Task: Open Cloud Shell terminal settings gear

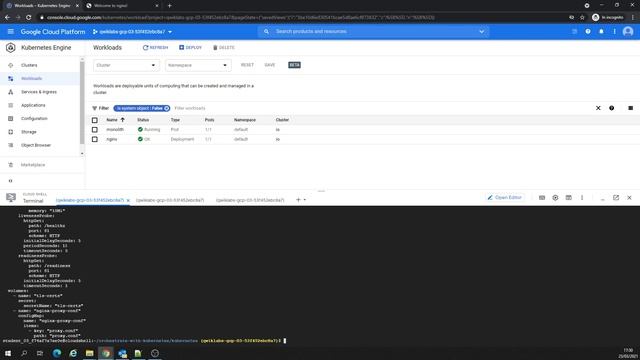Action: point(555,198)
